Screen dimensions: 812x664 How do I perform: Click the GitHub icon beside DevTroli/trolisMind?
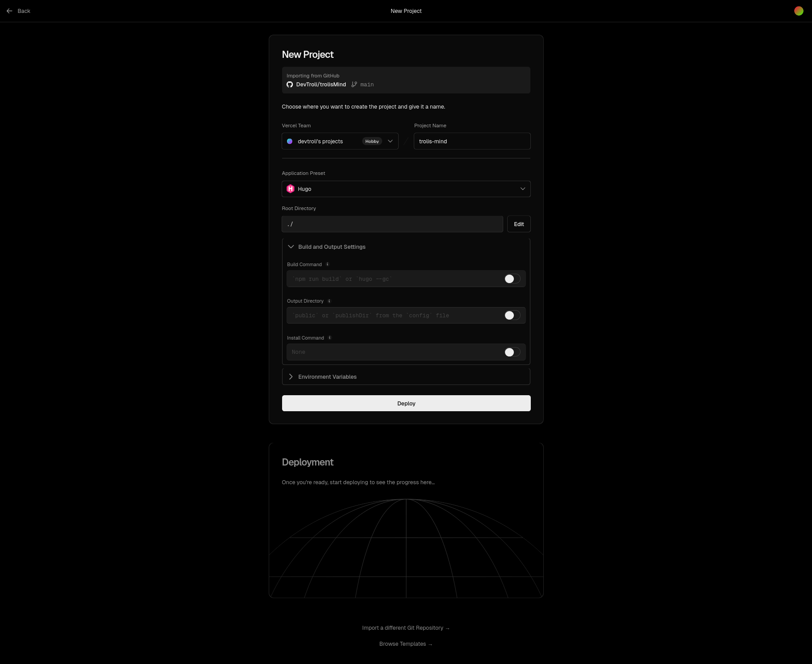(x=290, y=84)
